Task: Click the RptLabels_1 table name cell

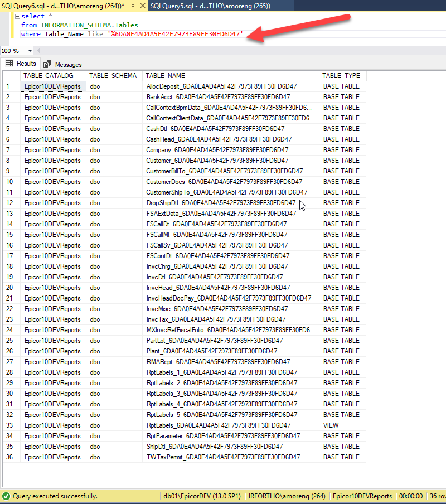Action: pyautogui.click(x=231, y=373)
